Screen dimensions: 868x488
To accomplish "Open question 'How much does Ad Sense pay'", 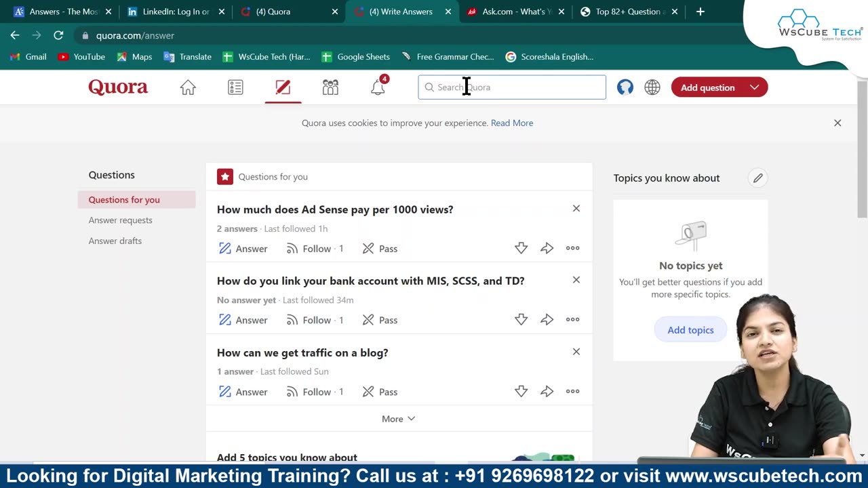I will click(x=335, y=209).
